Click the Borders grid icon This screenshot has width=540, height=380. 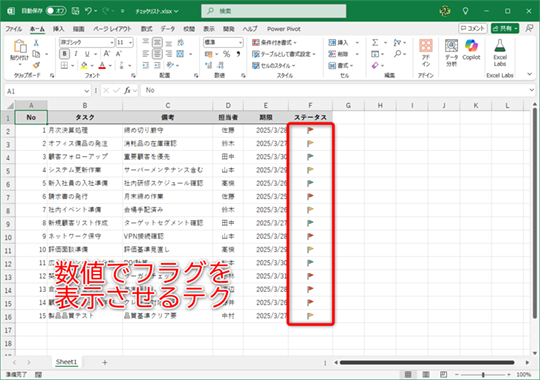pos(64,65)
